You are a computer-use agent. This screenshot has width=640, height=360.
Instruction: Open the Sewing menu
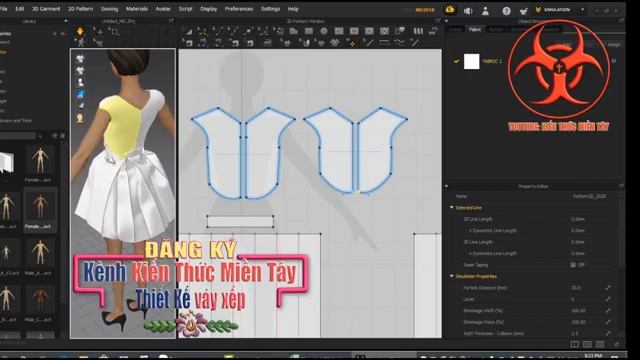(x=109, y=9)
